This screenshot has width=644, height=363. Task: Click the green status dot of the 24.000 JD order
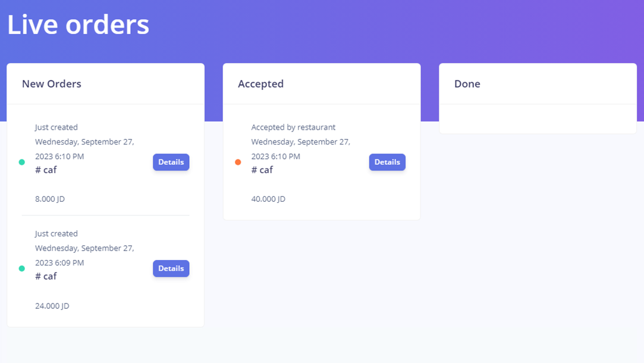[x=22, y=268]
